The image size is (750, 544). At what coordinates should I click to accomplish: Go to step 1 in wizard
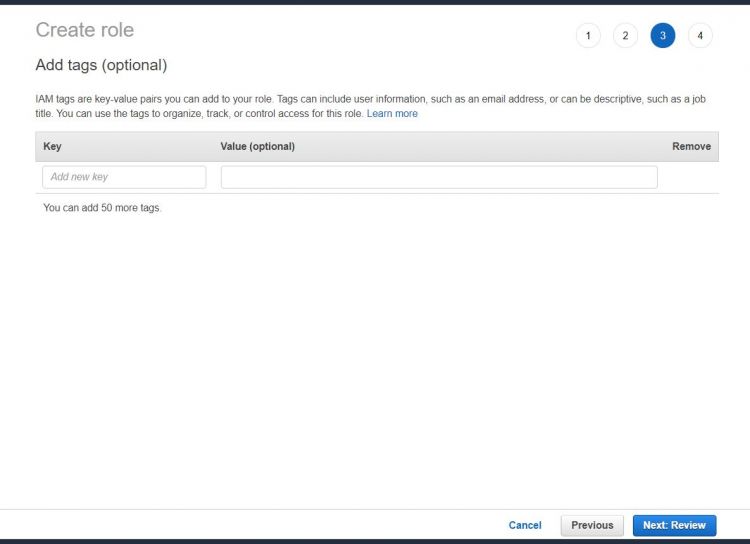(588, 36)
